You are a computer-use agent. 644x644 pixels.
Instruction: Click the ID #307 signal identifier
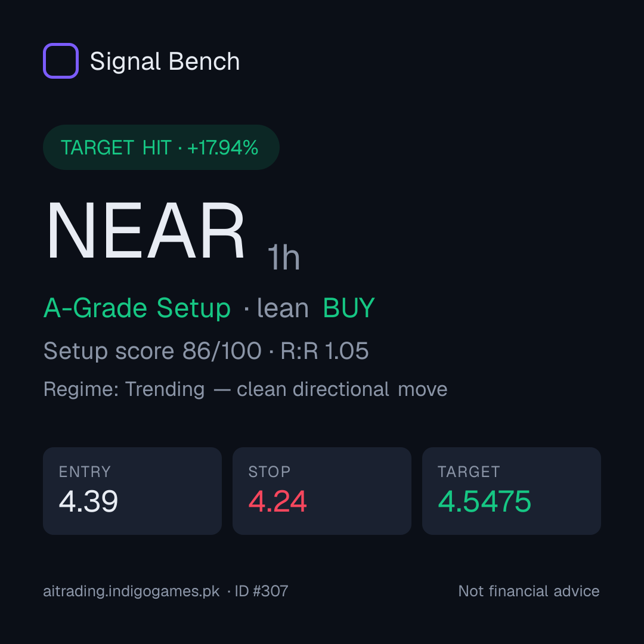pyautogui.click(x=262, y=592)
